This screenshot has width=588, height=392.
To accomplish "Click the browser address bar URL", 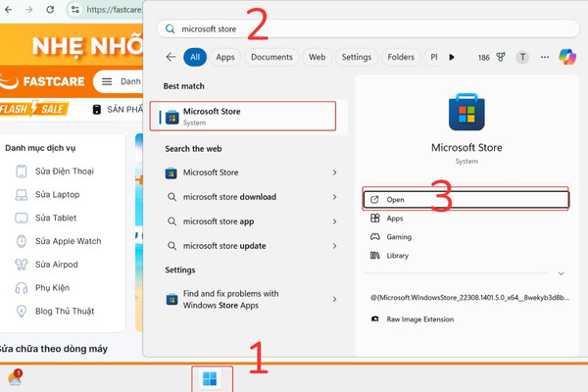I will [x=115, y=10].
